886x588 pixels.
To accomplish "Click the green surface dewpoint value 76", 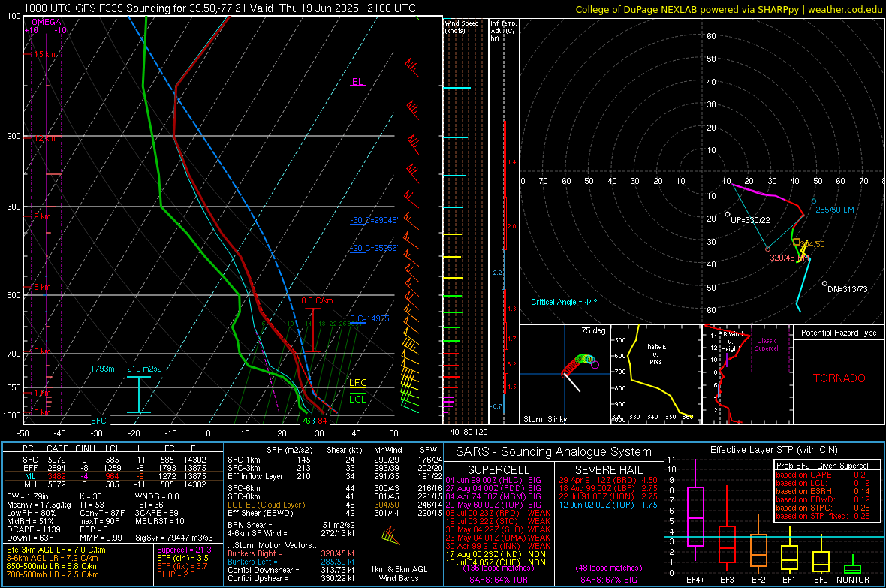I will pyautogui.click(x=306, y=420).
